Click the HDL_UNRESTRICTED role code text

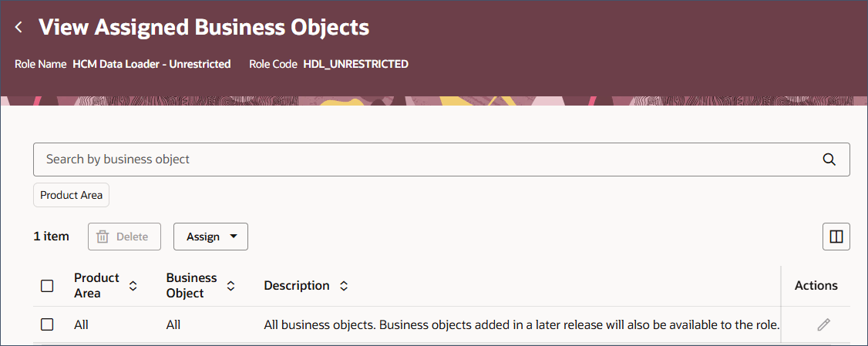point(355,64)
